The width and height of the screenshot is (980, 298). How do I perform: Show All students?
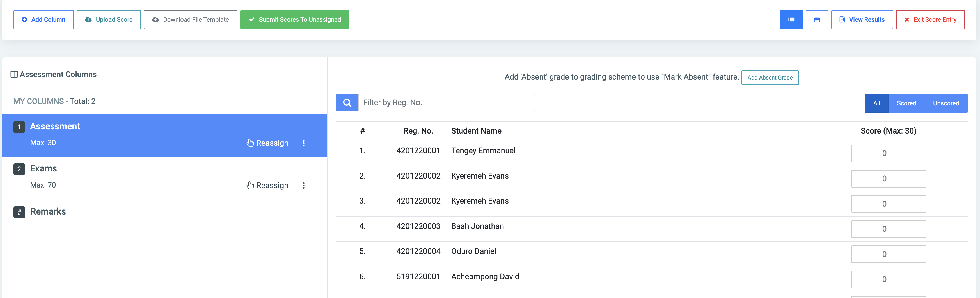point(877,103)
